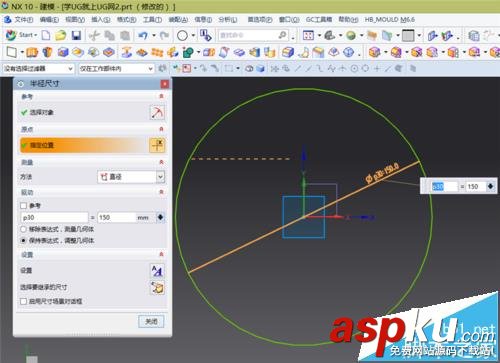
Task: Enable the 参考 checkbox
Action: [x=23, y=206]
